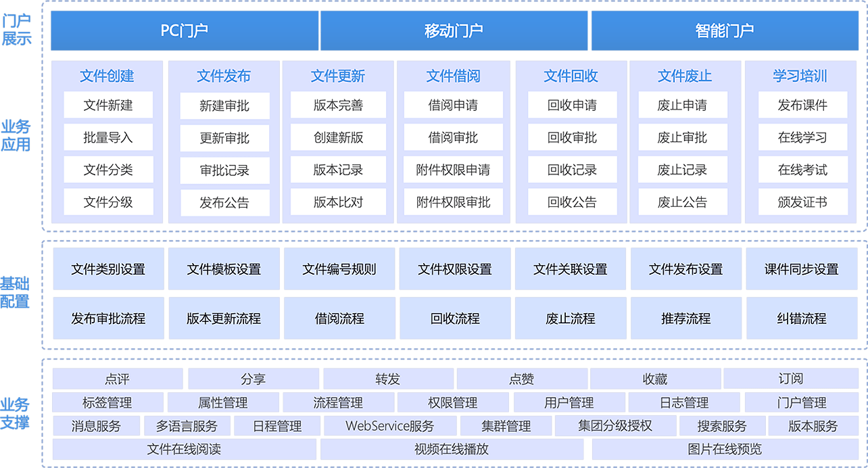Viewport: 868px width, 468px height.
Task: Open 新建审批 in 文件发布
Action: tap(224, 106)
